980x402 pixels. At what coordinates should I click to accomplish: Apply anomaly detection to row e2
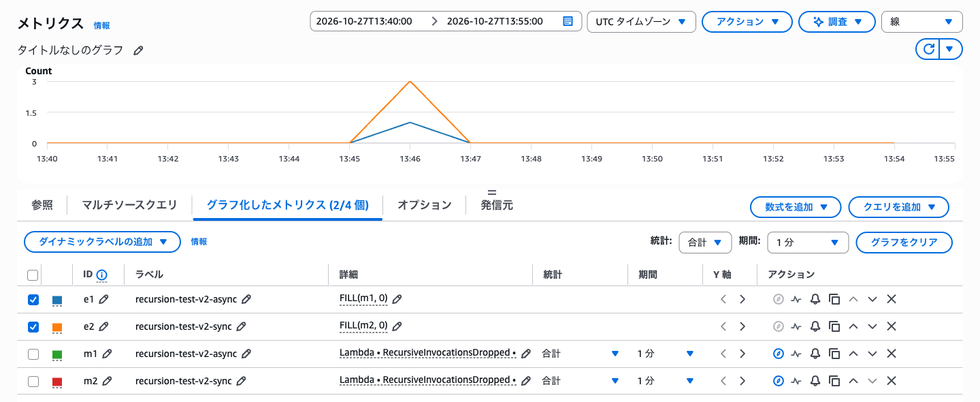click(796, 326)
